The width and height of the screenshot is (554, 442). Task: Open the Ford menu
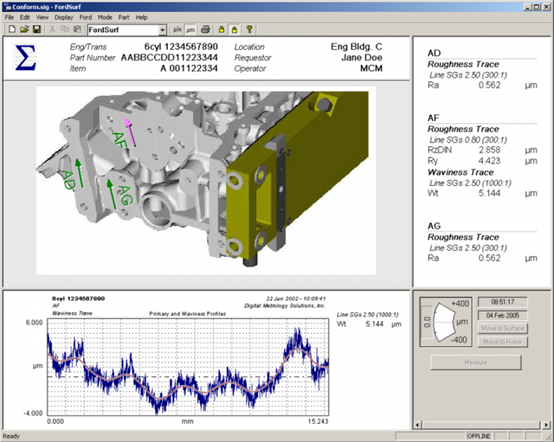tap(86, 17)
